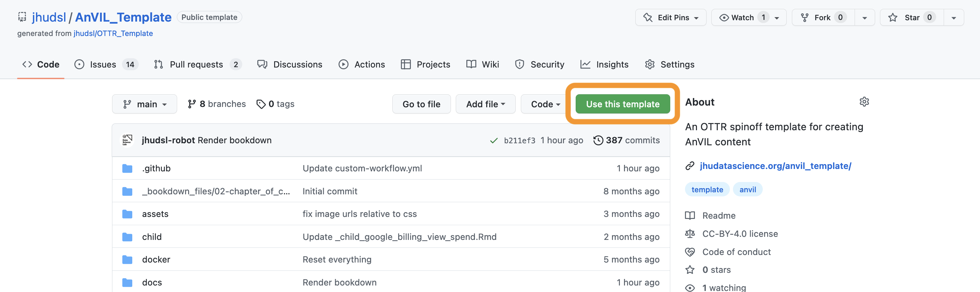The image size is (980, 292).
Task: Open the Render bookdown latest commit message
Action: 235,140
